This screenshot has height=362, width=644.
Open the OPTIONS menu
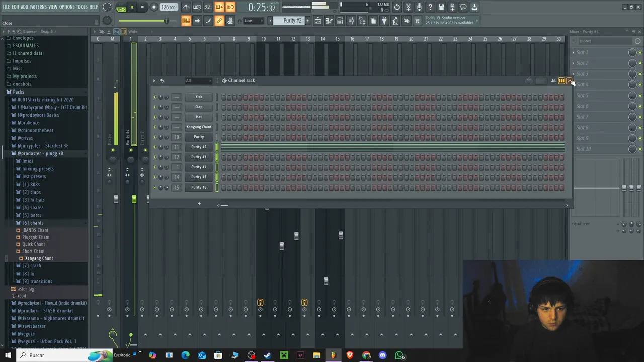click(67, 7)
